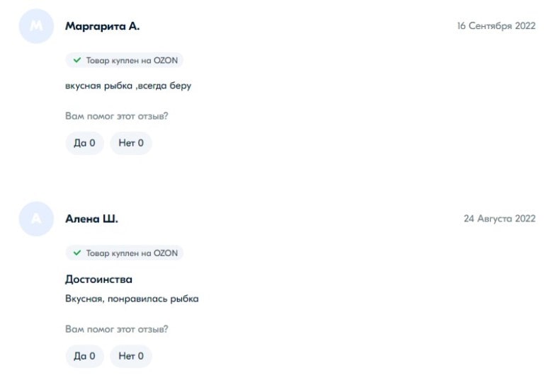The height and width of the screenshot is (392, 544).
Task: Open Маргарита А. reviewer profile name
Action: point(102,26)
